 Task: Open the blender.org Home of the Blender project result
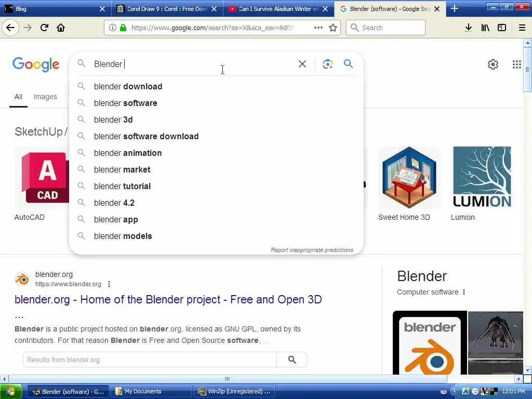[x=168, y=300]
